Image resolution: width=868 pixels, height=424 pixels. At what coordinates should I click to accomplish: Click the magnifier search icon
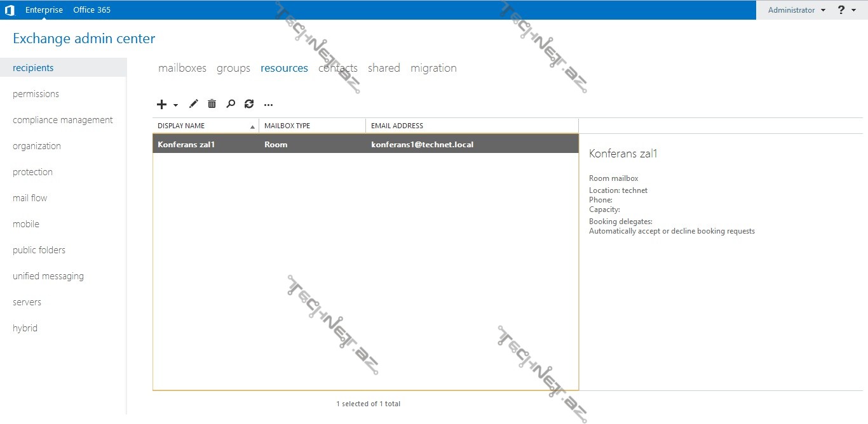click(x=231, y=104)
